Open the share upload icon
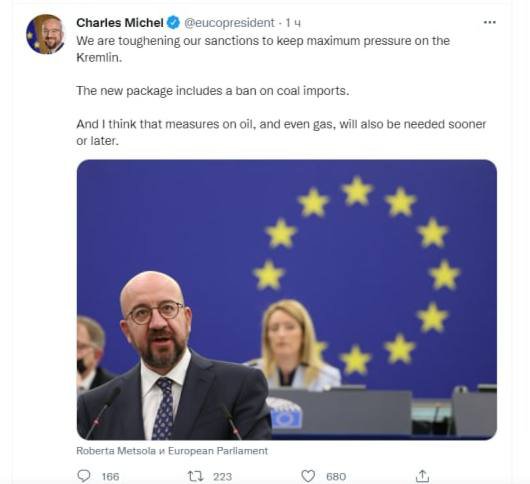Viewport: 530px width, 484px height. click(422, 476)
